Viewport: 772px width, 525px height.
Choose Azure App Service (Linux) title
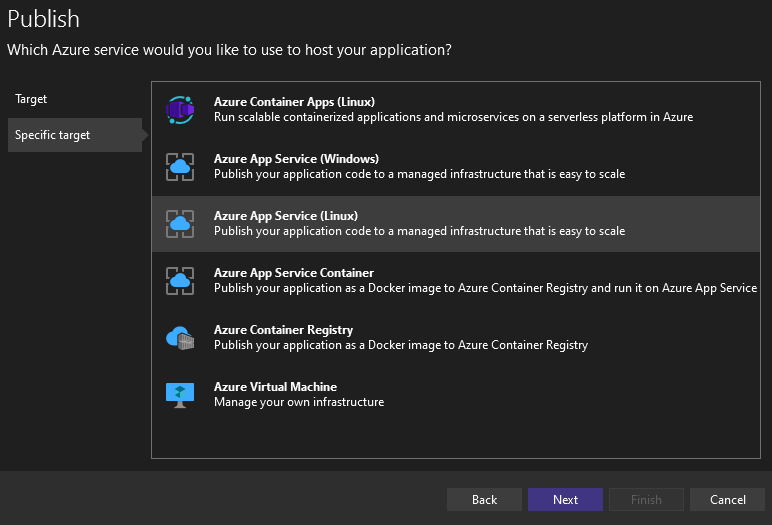pyautogui.click(x=286, y=216)
